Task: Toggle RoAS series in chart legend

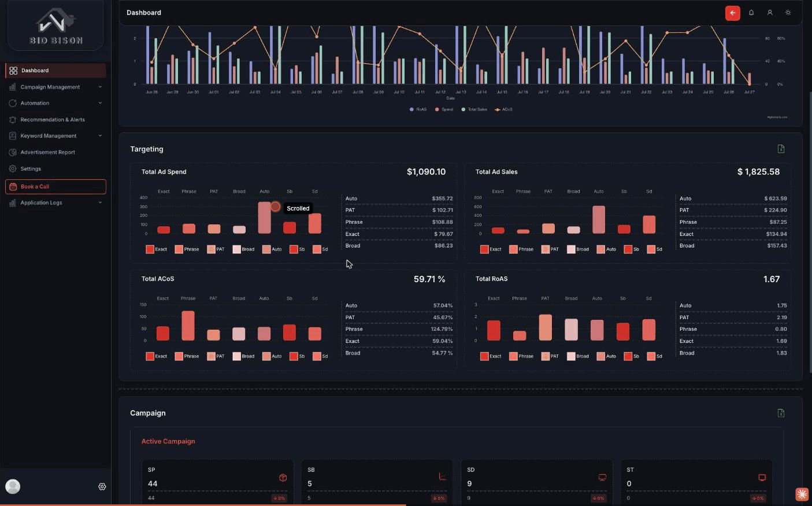Action: (418, 109)
